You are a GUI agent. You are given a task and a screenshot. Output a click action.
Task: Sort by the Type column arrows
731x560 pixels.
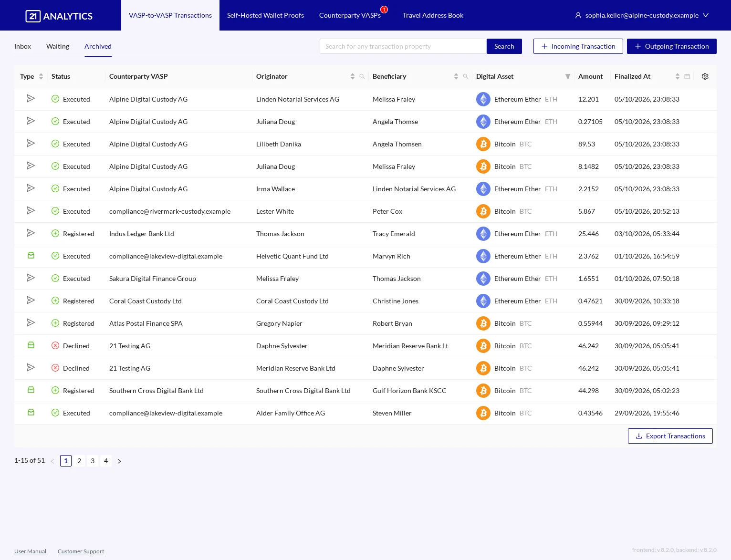pyautogui.click(x=41, y=76)
